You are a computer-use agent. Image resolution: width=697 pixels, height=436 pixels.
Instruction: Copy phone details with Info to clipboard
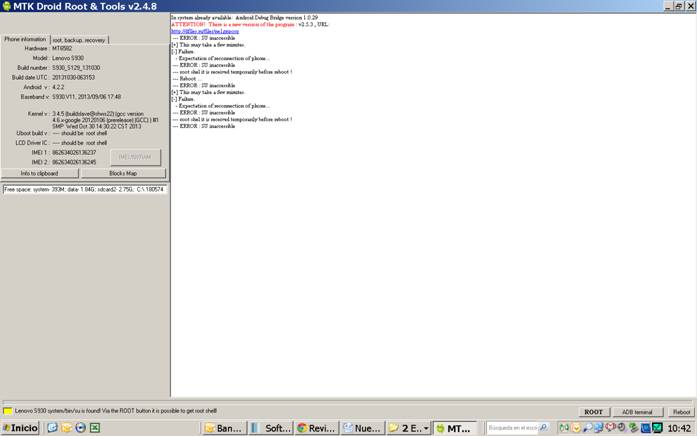click(x=40, y=173)
